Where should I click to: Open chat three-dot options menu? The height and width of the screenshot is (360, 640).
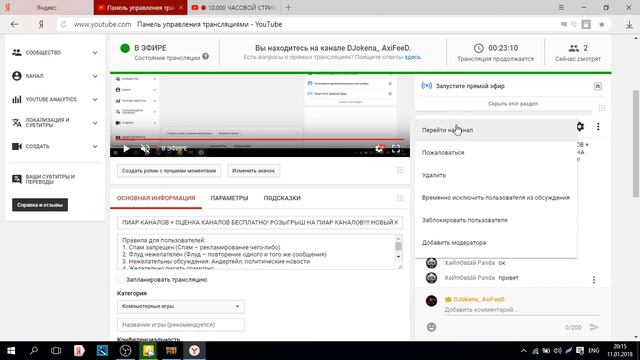[x=598, y=127]
